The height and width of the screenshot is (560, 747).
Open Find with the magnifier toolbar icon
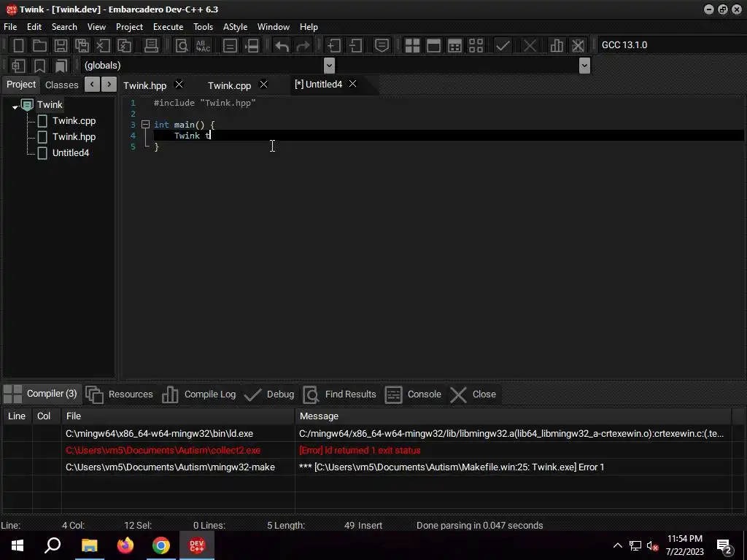coord(182,46)
